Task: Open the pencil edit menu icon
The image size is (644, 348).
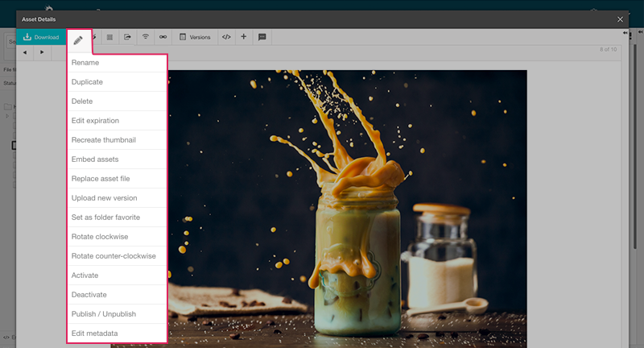Action: click(78, 40)
